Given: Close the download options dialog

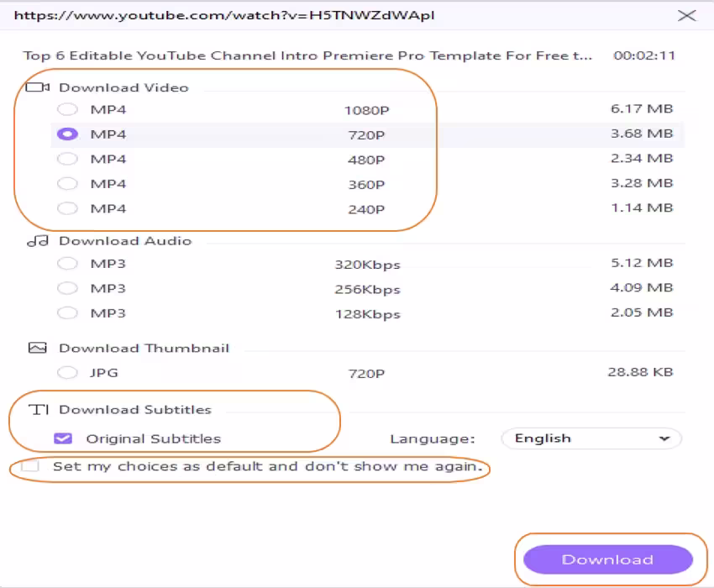Looking at the screenshot, I should pyautogui.click(x=686, y=15).
